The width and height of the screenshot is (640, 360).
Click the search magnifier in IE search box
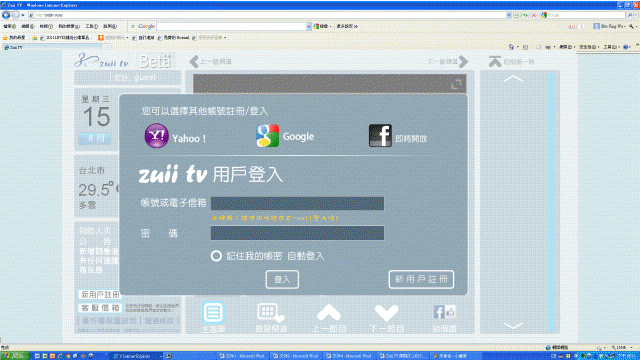[x=630, y=15]
